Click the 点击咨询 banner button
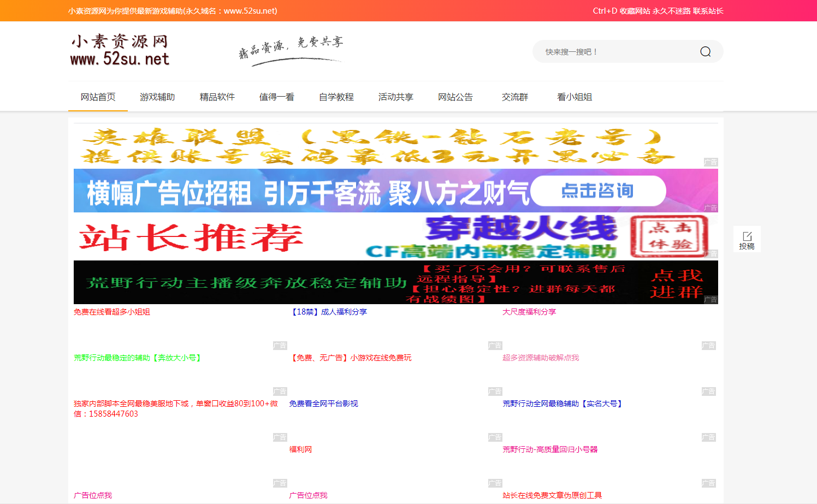The height and width of the screenshot is (504, 817). 597,191
